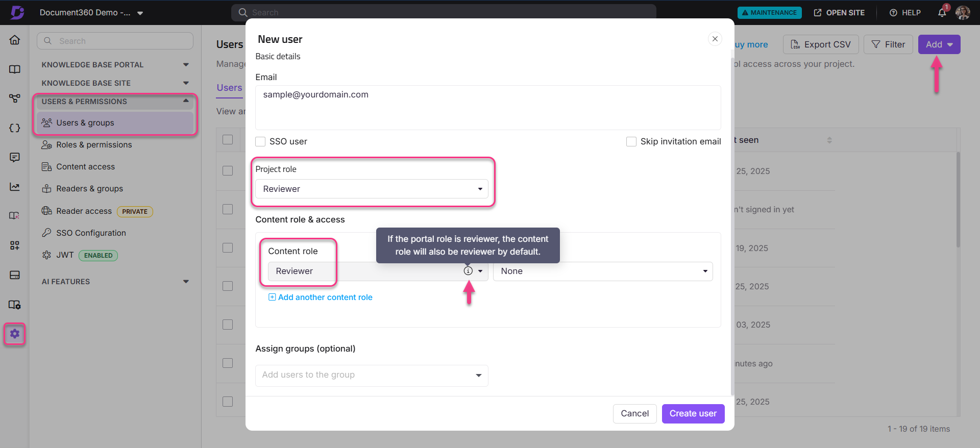Open Settings gear icon in left rail
This screenshot has height=448, width=980.
(x=15, y=334)
